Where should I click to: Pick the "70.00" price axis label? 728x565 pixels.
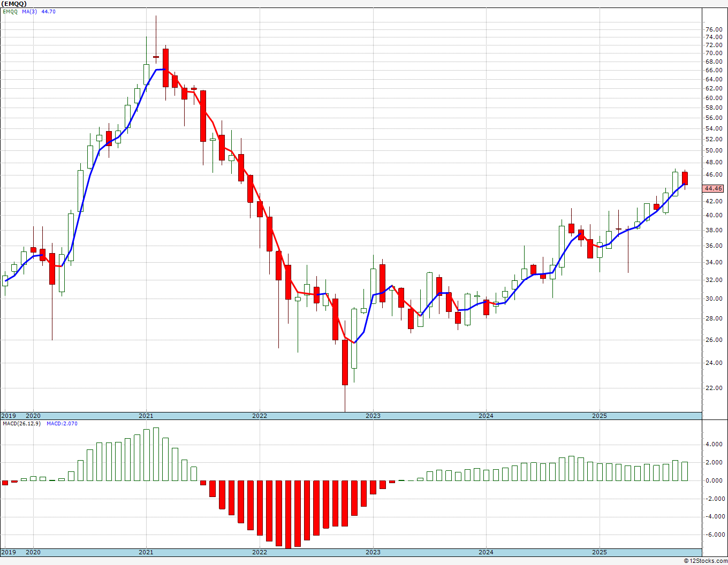pos(714,53)
